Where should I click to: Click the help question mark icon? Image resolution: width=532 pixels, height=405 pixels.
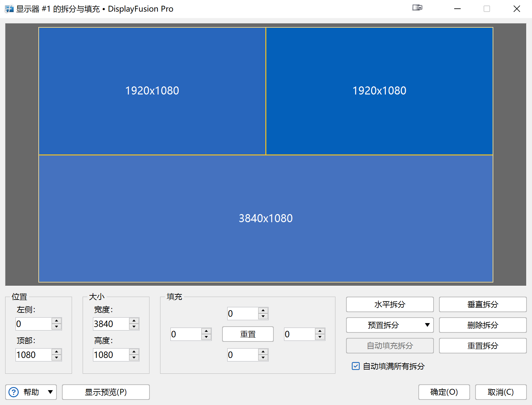[x=13, y=392]
